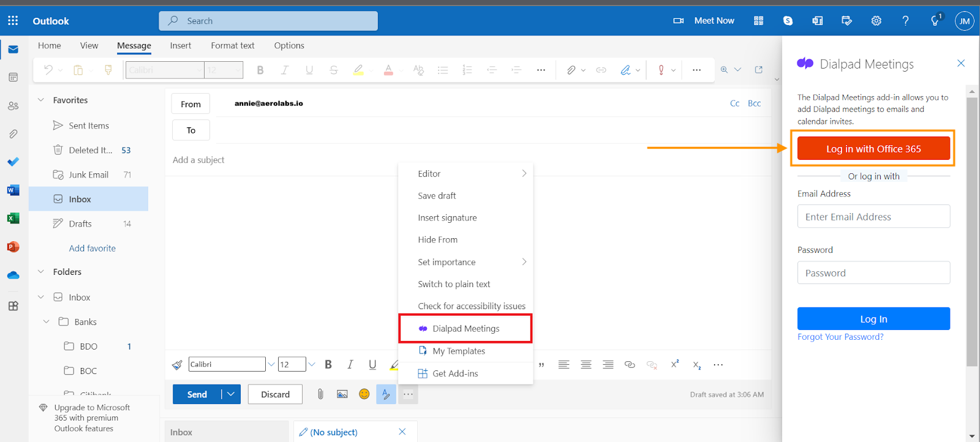Choose Save draft from menu
Viewport: 980px width, 442px height.
(466, 196)
